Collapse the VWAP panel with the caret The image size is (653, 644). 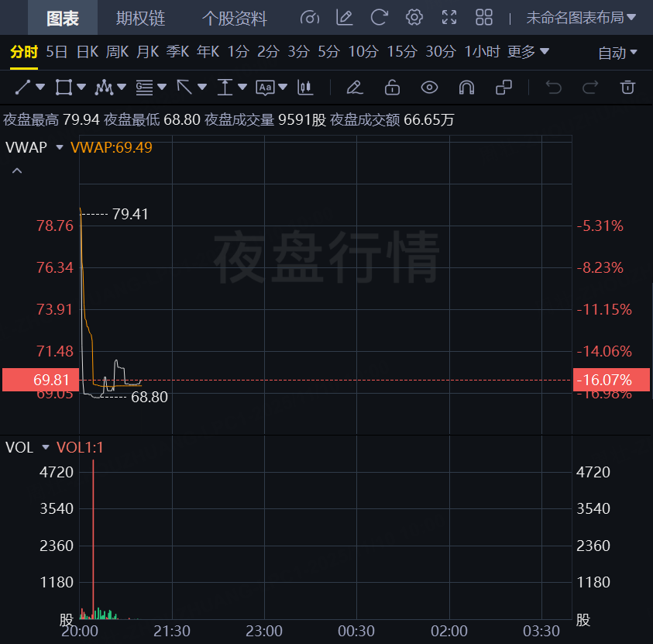tap(17, 170)
